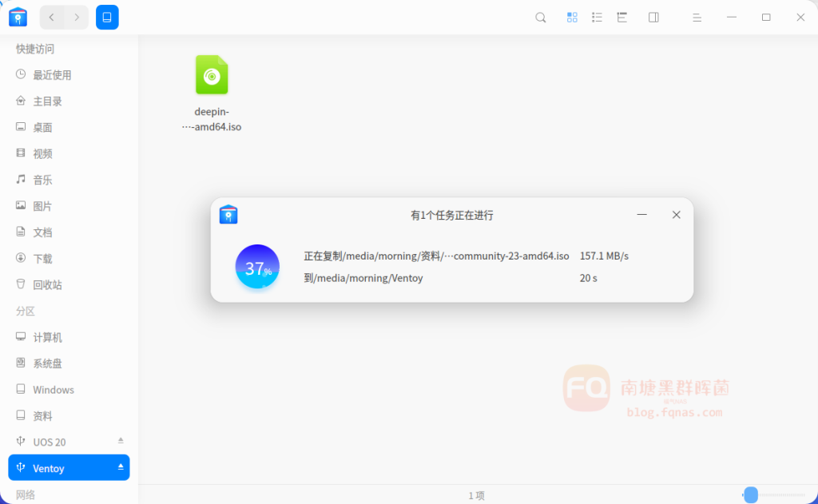This screenshot has width=818, height=504.
Task: Go back to the previous folder
Action: 52,18
